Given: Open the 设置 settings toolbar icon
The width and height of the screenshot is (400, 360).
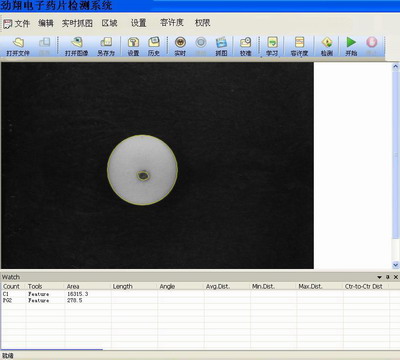Looking at the screenshot, I should click(x=133, y=46).
